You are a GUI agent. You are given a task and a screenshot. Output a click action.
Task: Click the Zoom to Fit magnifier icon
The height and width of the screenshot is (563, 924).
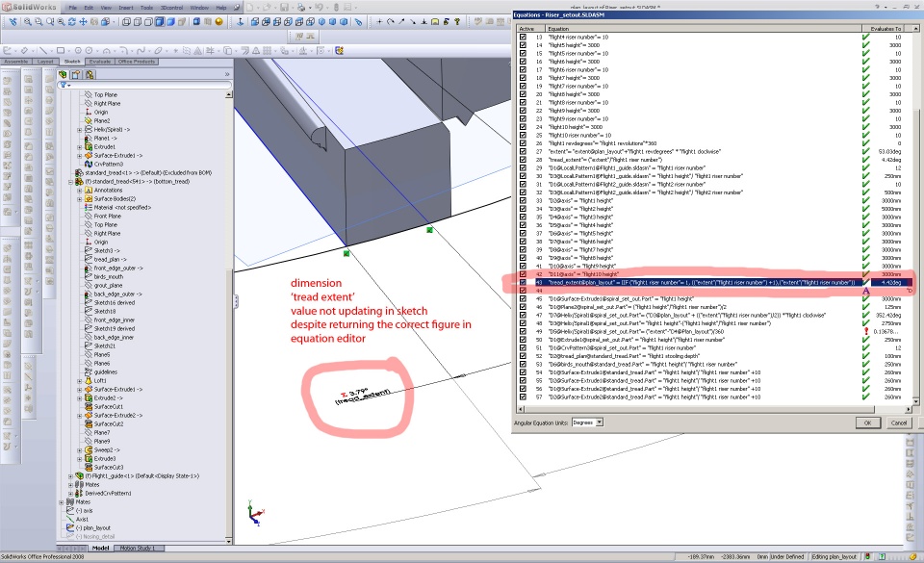pos(27,22)
